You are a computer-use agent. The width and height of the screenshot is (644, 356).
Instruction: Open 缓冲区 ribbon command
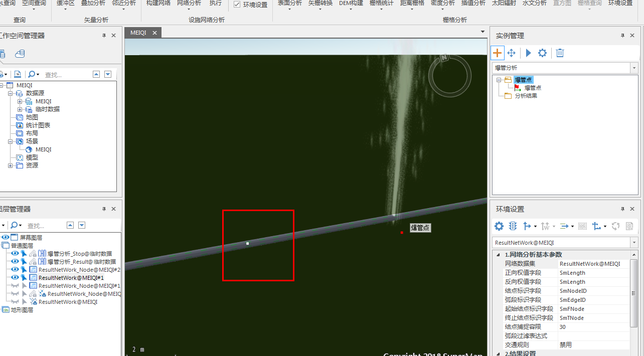click(x=65, y=3)
